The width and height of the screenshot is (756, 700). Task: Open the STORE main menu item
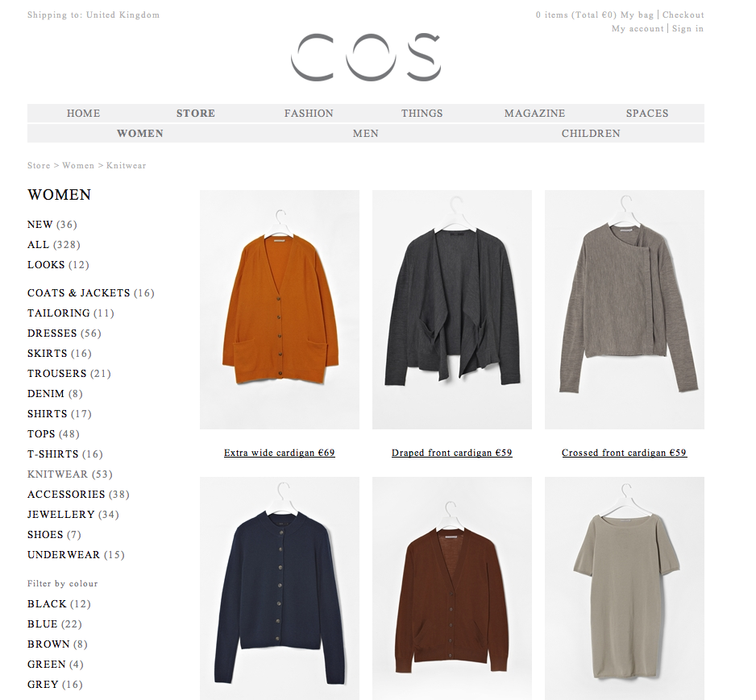point(196,114)
